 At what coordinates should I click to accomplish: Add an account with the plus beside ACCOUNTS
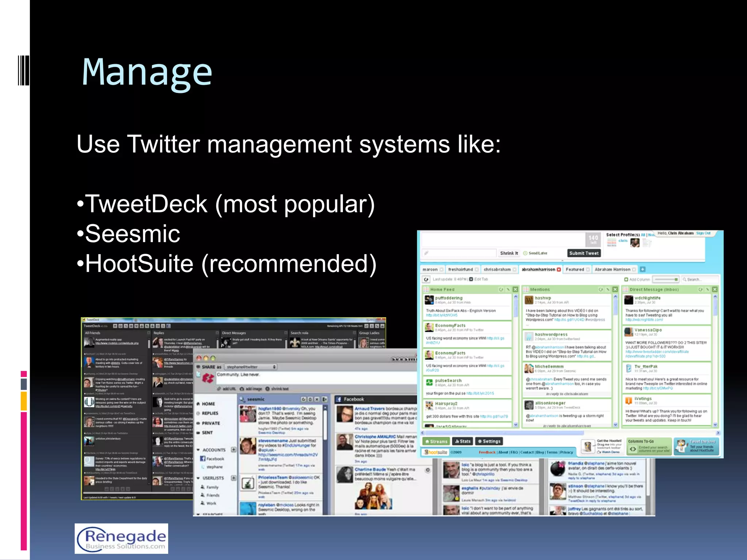pyautogui.click(x=233, y=450)
